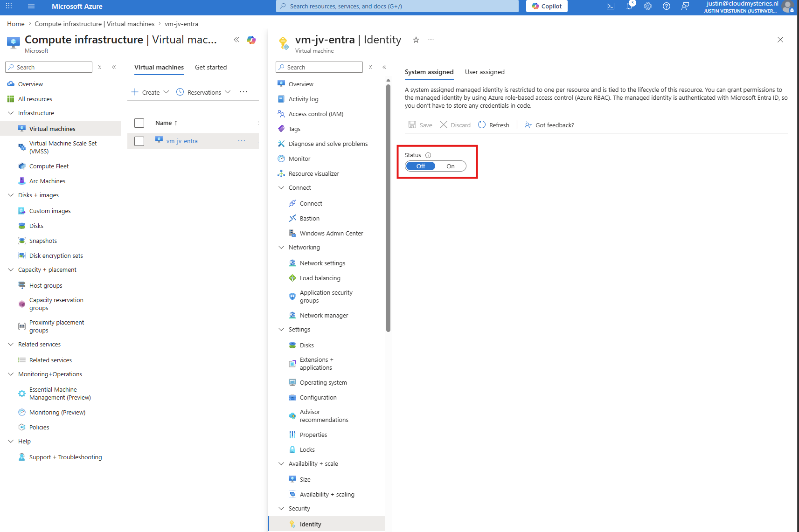This screenshot has height=532, width=799.
Task: Collapse the Networking section in VM menu
Action: [281, 248]
